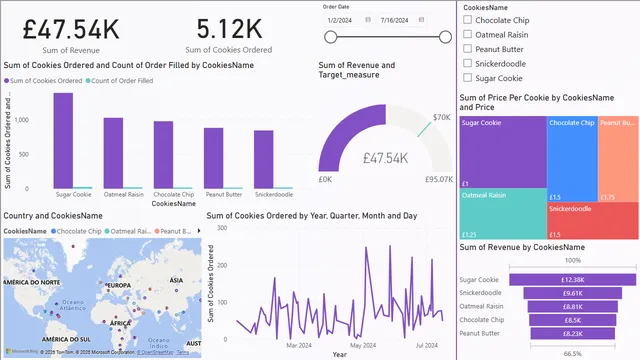Open the Terms link on map
Viewport: 640px width, 360px height.
tap(183, 352)
